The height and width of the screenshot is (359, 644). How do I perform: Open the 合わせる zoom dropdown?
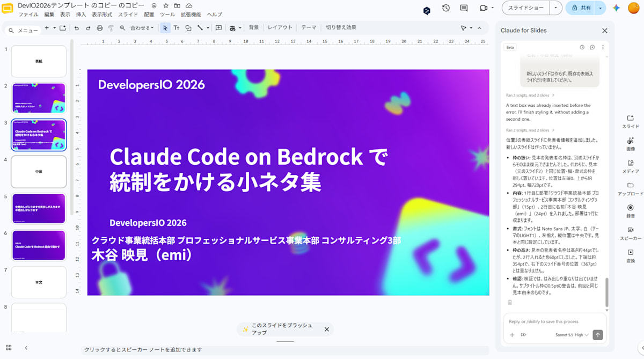click(x=142, y=28)
